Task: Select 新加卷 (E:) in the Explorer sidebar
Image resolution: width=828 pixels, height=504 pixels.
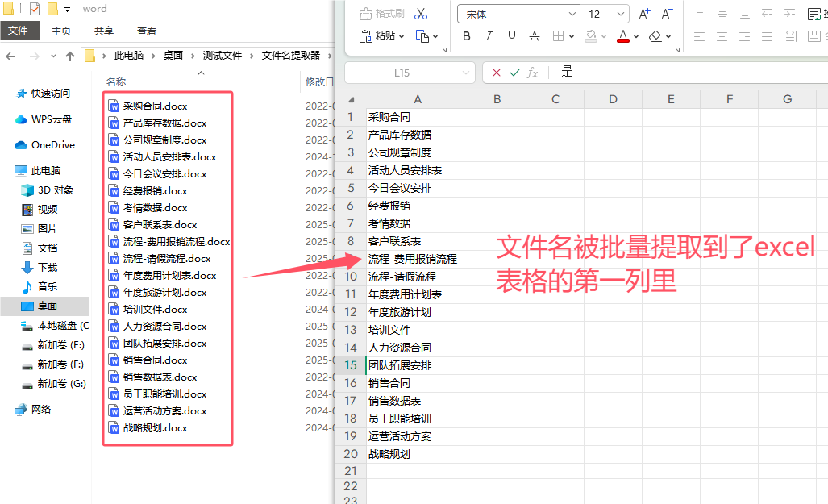Action: point(60,345)
